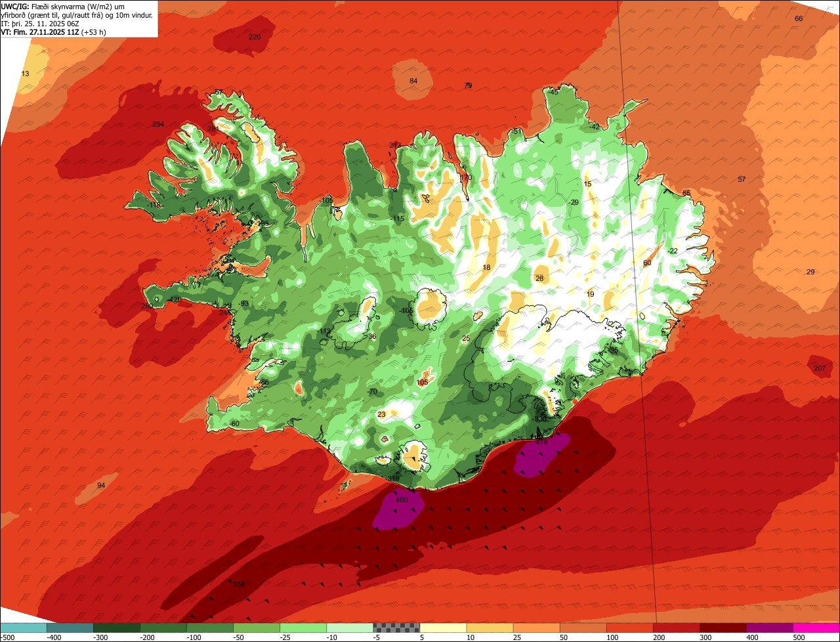Click the 248 value on the map
840x642 pixels.
[x=225, y=312]
